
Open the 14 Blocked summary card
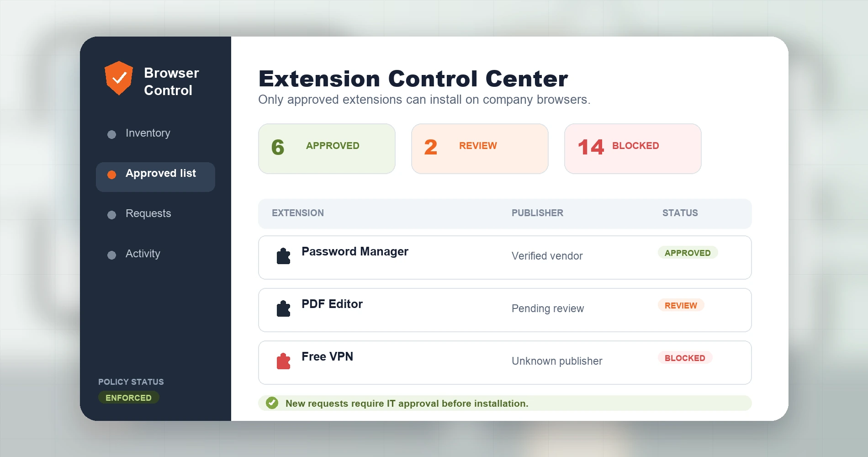click(633, 149)
